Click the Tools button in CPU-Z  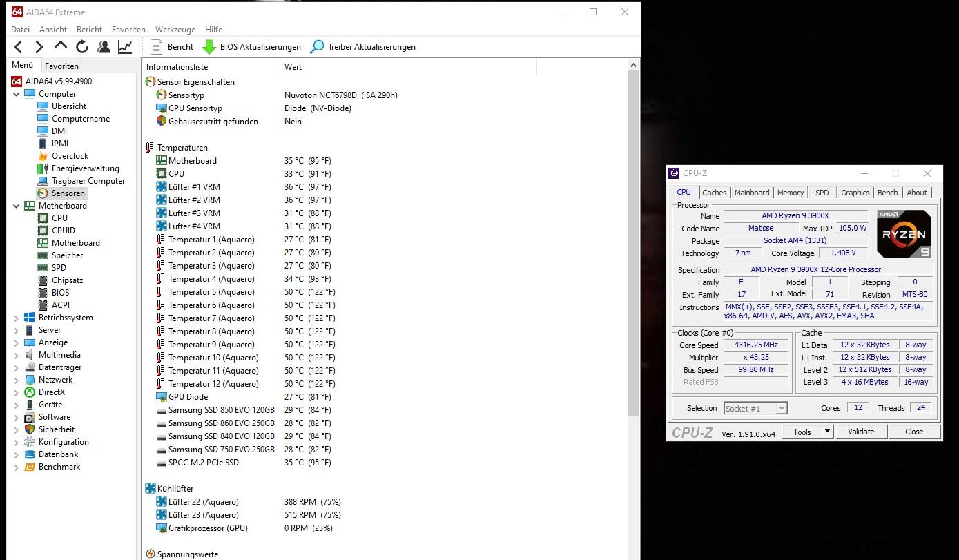coord(802,432)
